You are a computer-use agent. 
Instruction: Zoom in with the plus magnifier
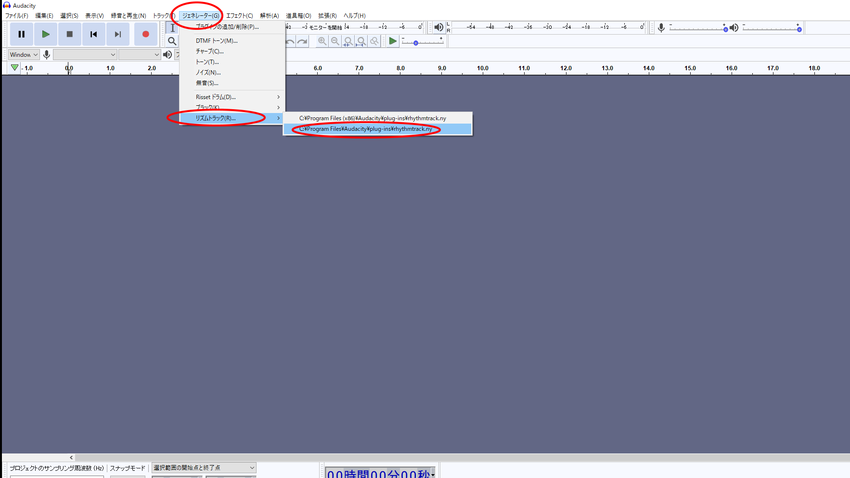[322, 41]
